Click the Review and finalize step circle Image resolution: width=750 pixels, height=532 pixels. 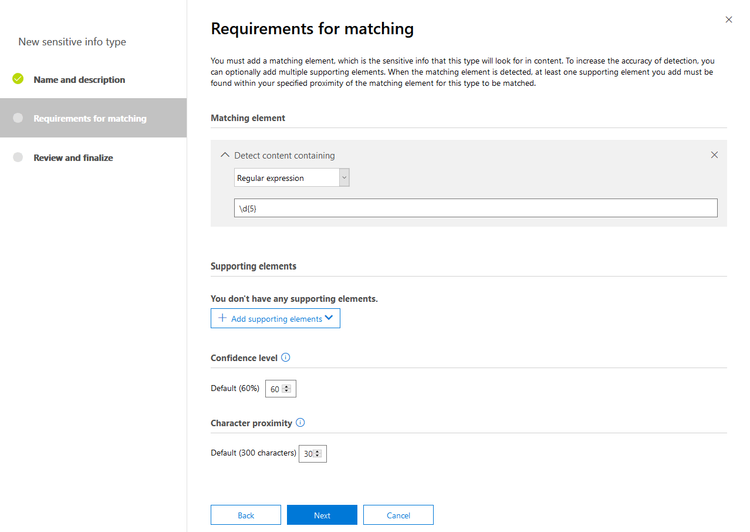click(18, 157)
